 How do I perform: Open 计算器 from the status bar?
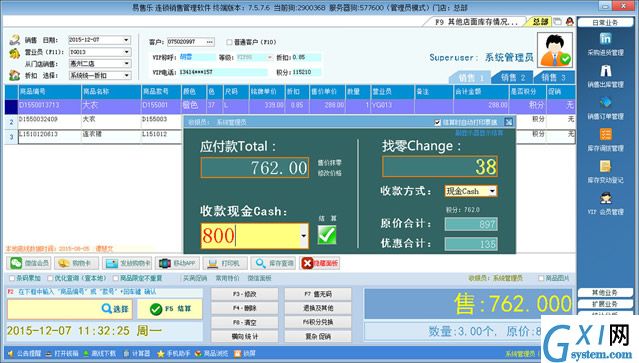tap(137, 353)
